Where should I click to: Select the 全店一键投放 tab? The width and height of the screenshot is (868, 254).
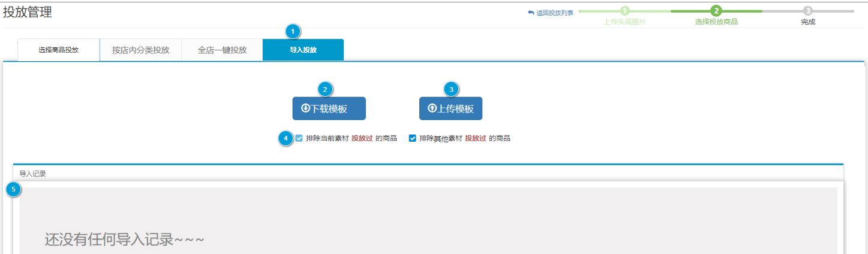[x=222, y=50]
